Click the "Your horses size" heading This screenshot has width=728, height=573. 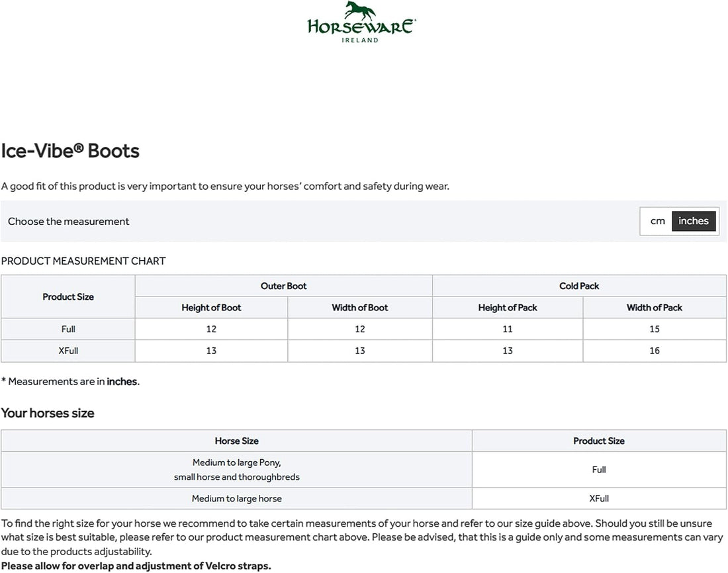tap(48, 414)
